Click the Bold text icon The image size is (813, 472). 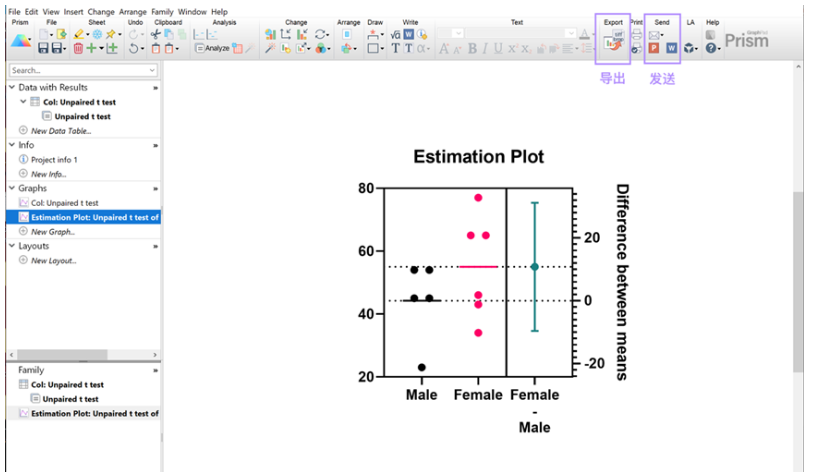tap(472, 48)
